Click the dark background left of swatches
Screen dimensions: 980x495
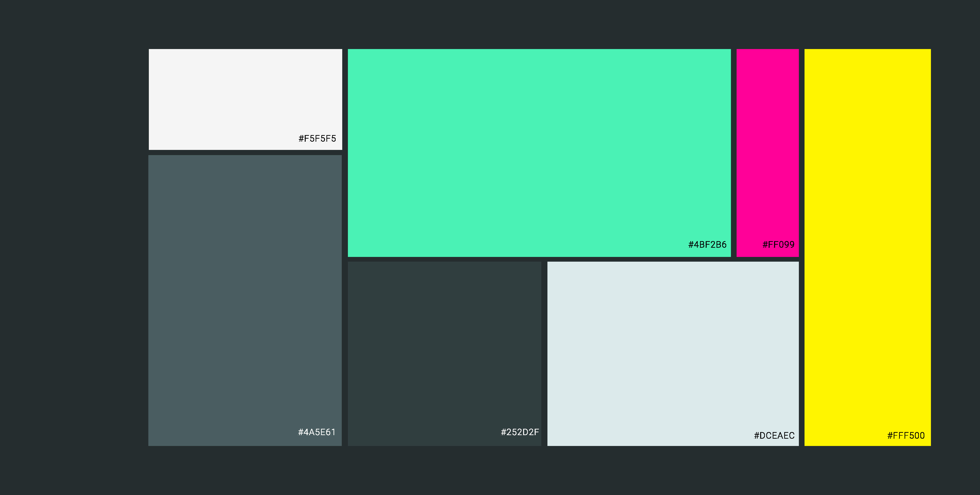pyautogui.click(x=74, y=247)
